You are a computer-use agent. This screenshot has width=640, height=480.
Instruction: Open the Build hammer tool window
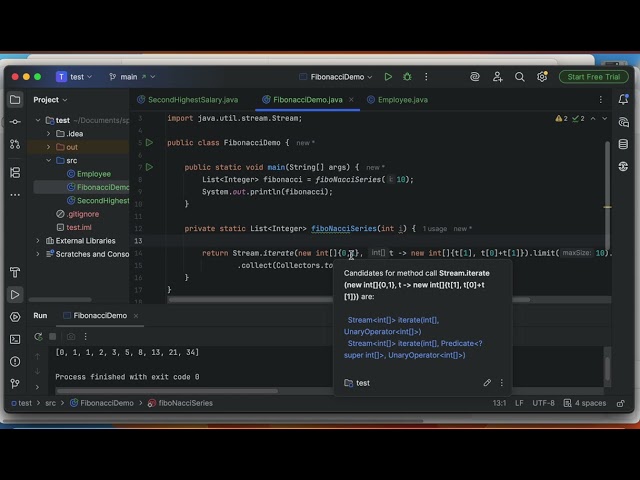click(x=15, y=272)
